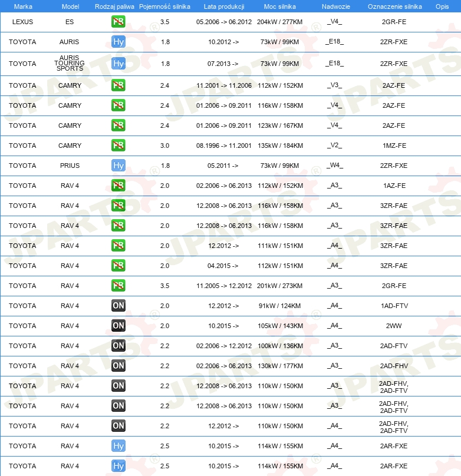Select the 11.2001 -> 11.2006 production years cell

point(224,85)
